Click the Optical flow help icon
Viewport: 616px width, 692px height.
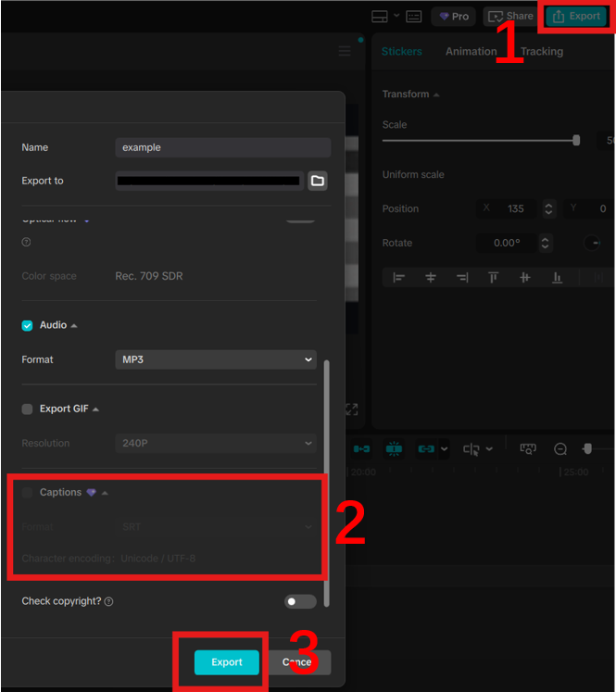[26, 242]
